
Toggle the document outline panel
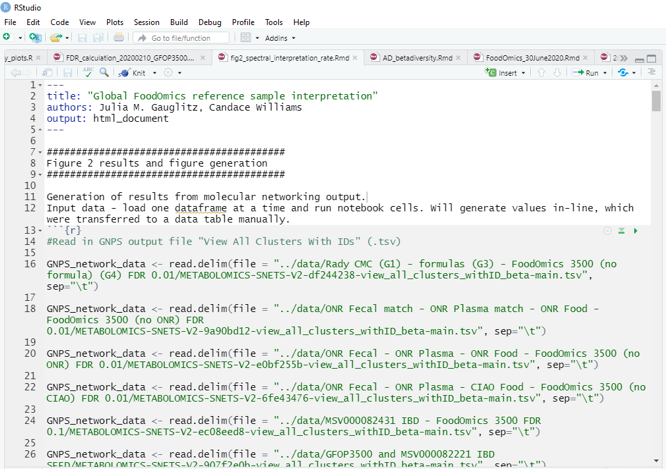tap(652, 72)
